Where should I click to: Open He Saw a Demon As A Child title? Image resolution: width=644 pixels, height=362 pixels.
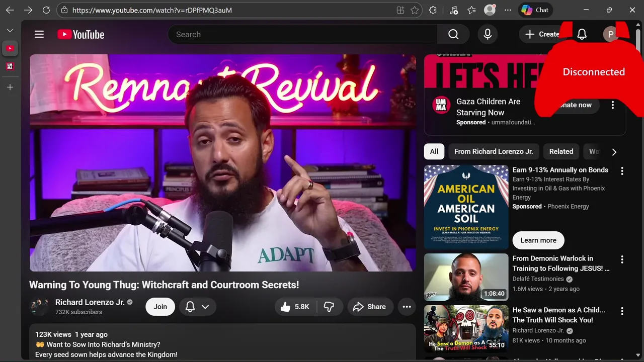(x=559, y=315)
